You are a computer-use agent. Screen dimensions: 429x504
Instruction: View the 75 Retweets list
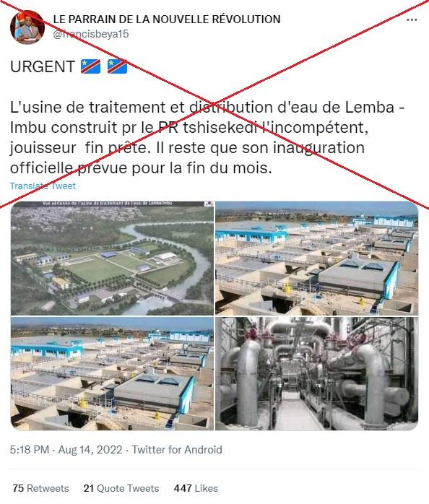(x=41, y=488)
